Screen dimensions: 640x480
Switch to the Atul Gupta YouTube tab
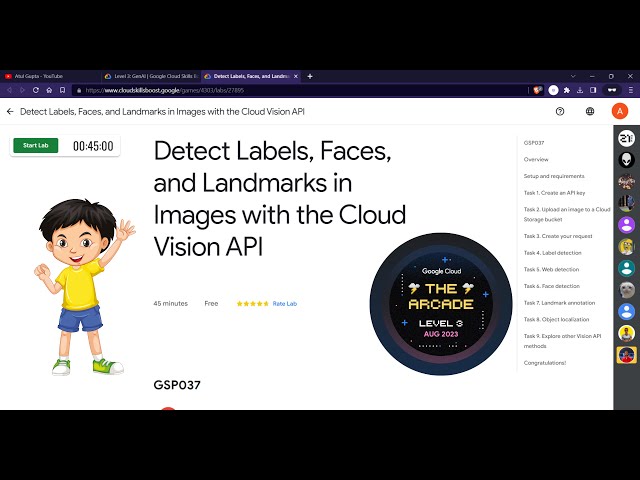[x=50, y=76]
